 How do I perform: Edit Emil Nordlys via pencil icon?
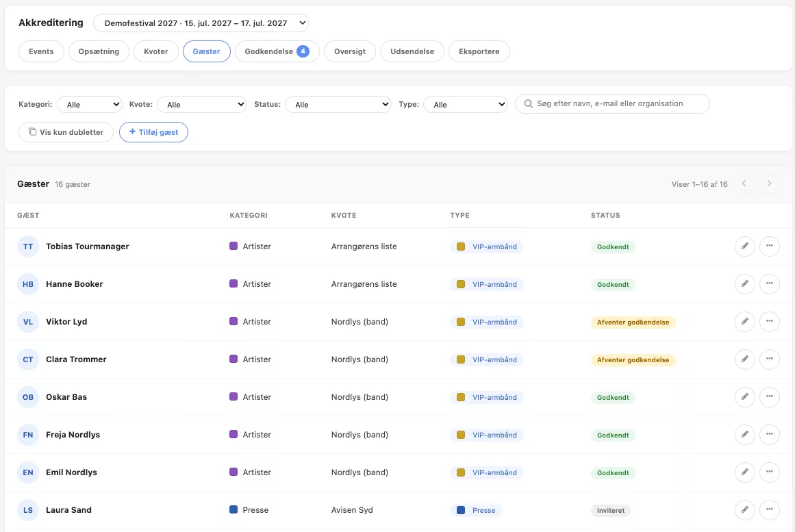coord(745,472)
